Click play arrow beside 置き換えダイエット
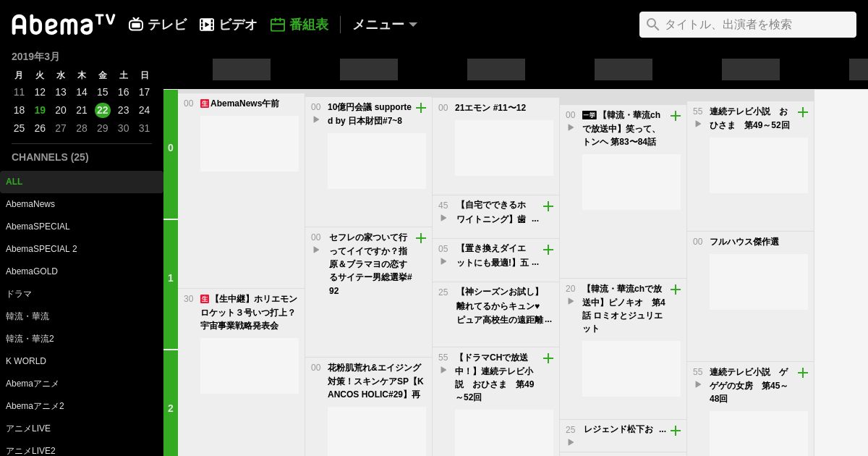 click(443, 261)
